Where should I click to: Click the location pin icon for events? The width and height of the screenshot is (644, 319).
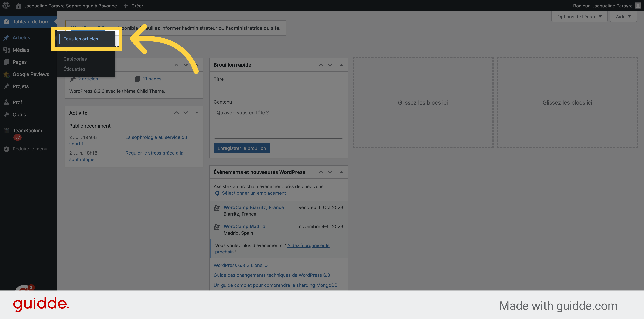(x=217, y=193)
